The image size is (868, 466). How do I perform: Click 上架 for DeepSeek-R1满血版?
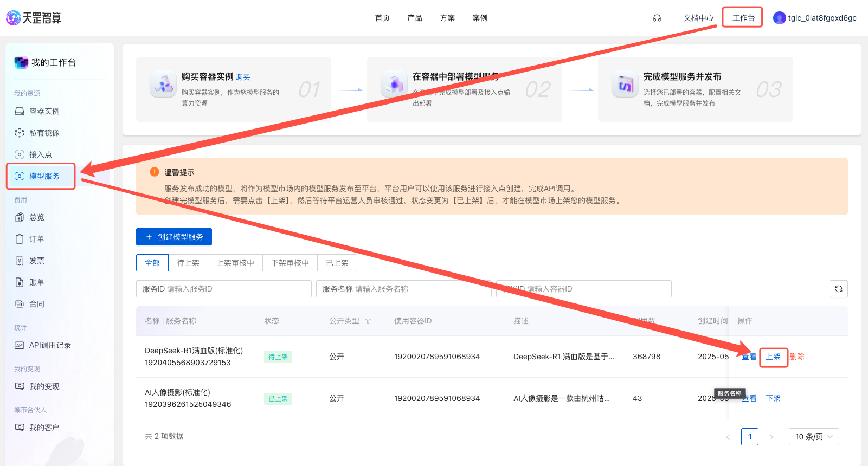tap(773, 357)
